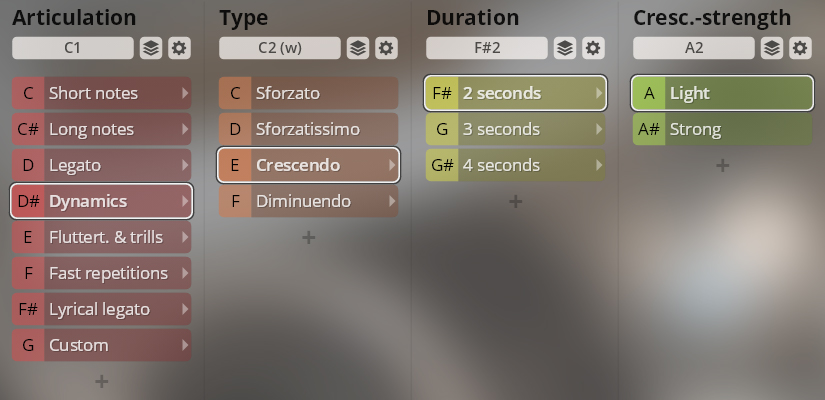Open the Cresc.-strength gear settings
The width and height of the screenshot is (825, 400).
800,48
